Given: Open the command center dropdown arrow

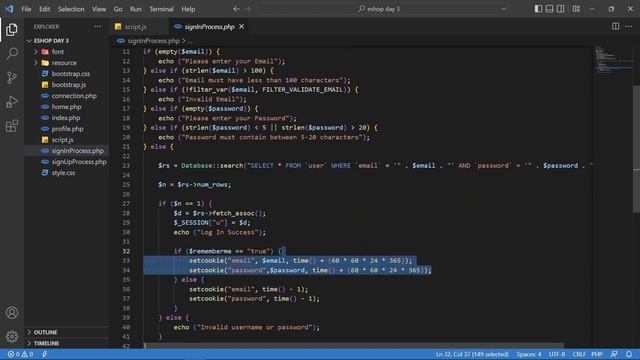Looking at the screenshot, I should point(503,9).
